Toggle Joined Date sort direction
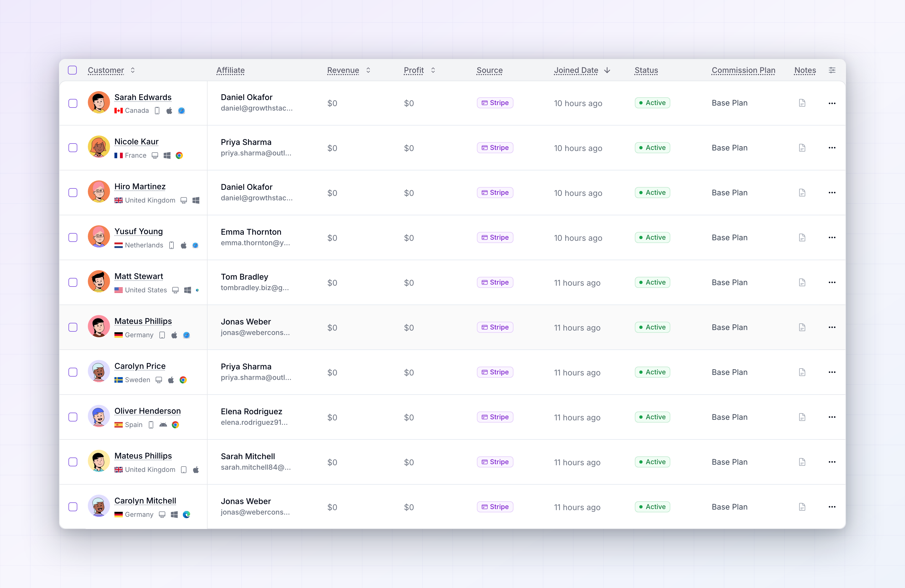905x588 pixels. point(607,70)
